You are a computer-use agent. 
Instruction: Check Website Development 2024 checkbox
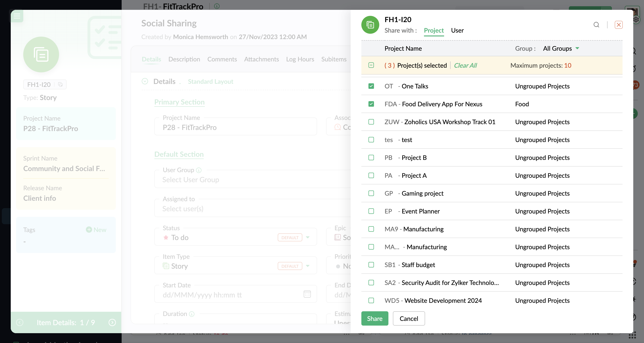[x=371, y=300]
